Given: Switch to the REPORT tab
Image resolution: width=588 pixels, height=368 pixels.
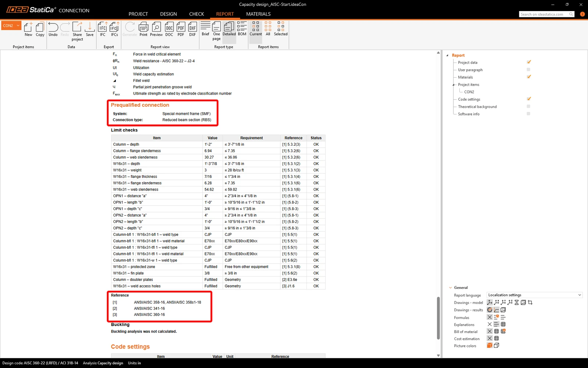Looking at the screenshot, I should pyautogui.click(x=225, y=14).
